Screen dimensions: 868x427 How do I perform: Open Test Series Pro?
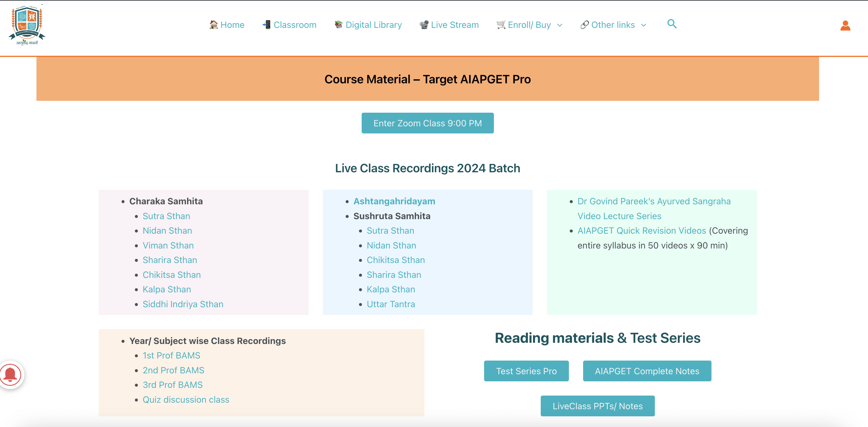(x=526, y=371)
